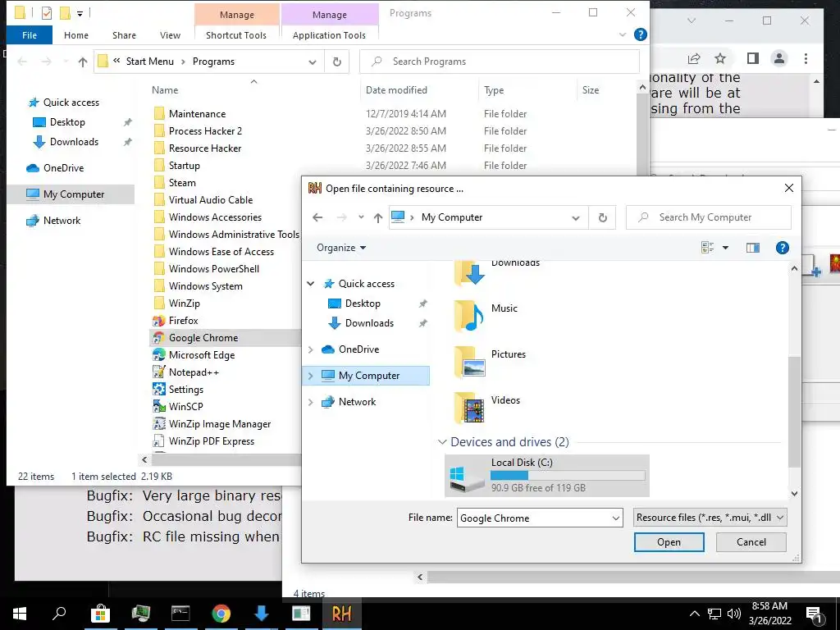
Task: Open the Resource files type filter dropdown
Action: click(710, 518)
